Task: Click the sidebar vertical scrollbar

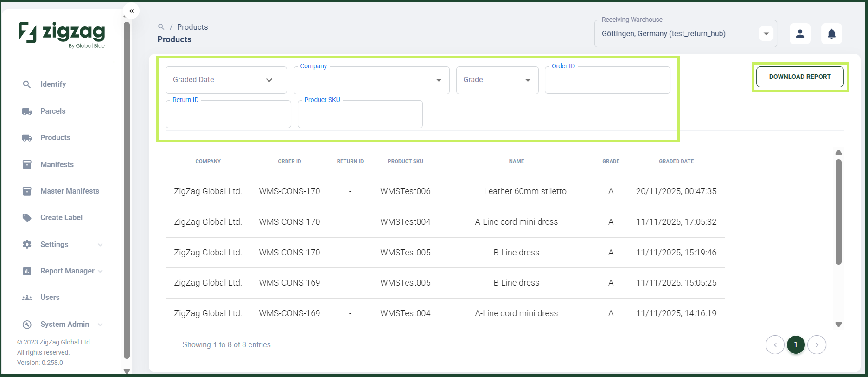Action: (127, 190)
